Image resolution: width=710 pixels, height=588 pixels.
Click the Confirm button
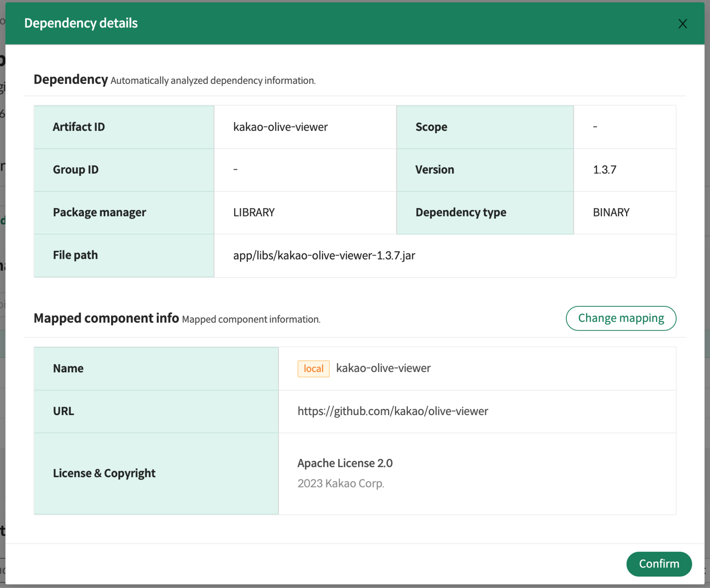[x=658, y=563]
